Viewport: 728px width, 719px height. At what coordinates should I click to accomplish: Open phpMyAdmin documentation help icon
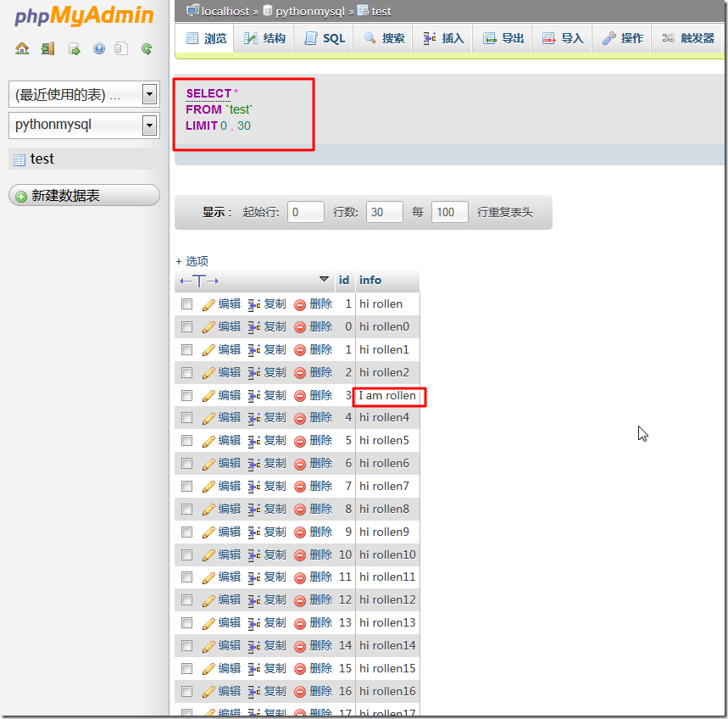[99, 48]
